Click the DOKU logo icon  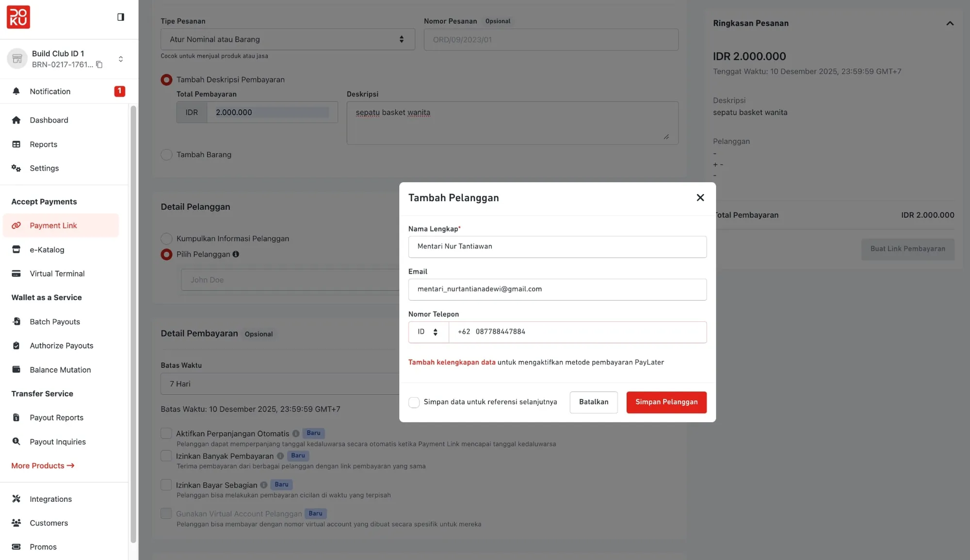[x=18, y=17]
